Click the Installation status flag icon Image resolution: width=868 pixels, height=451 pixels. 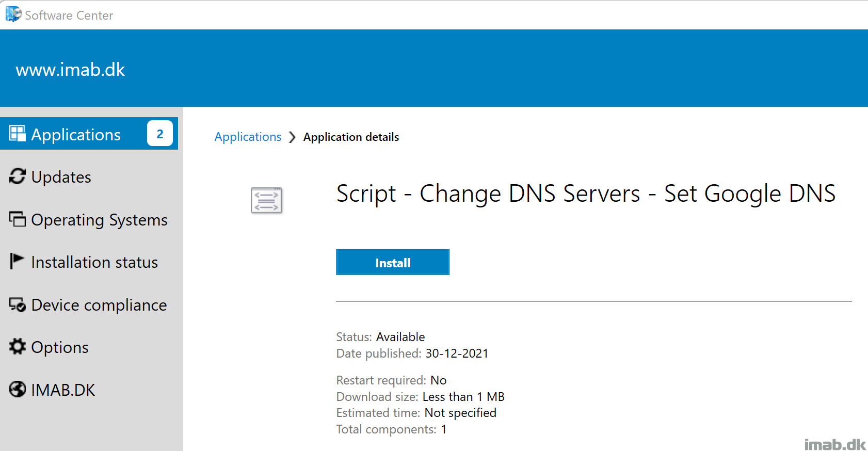[x=17, y=261]
